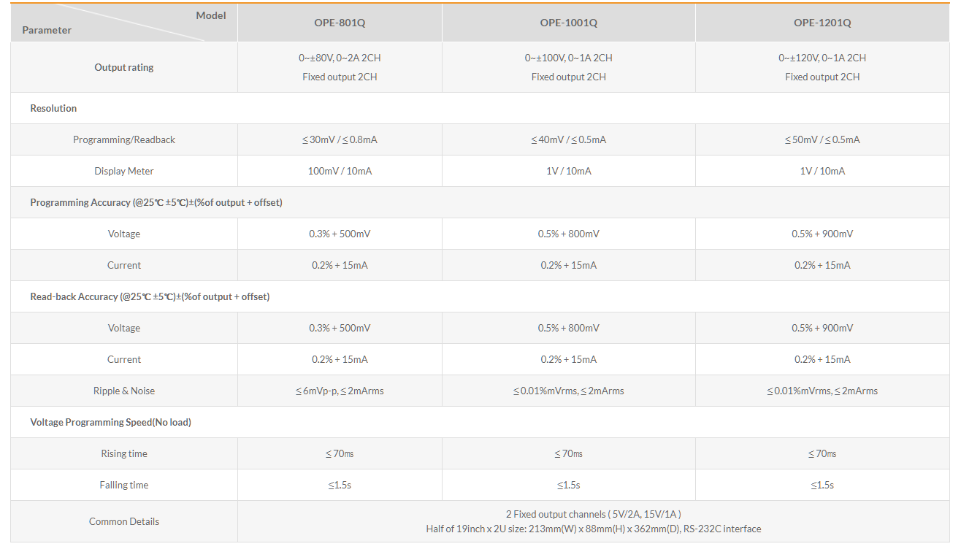Click the Model header label
Image resolution: width=961 pixels, height=560 pixels.
pos(211,15)
